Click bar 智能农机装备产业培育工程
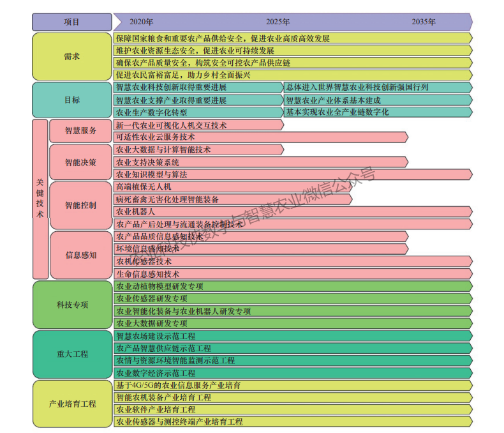Screen dimensions: 504x433 click(293, 397)
